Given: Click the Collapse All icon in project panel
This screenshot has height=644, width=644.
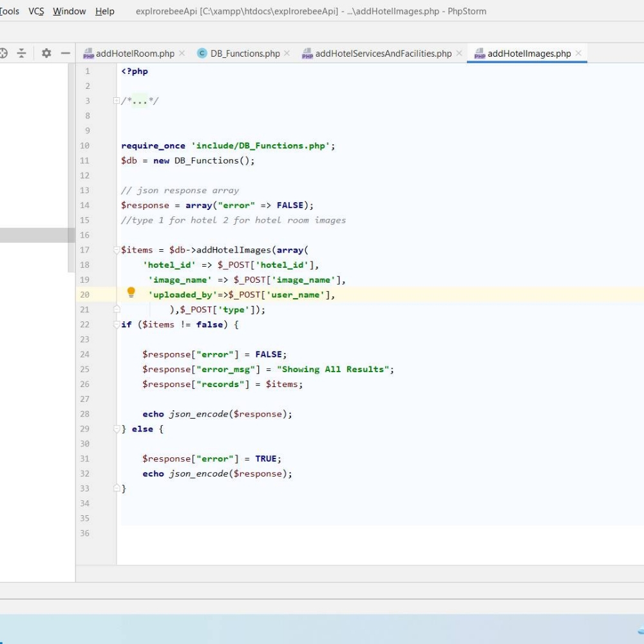Looking at the screenshot, I should click(22, 53).
